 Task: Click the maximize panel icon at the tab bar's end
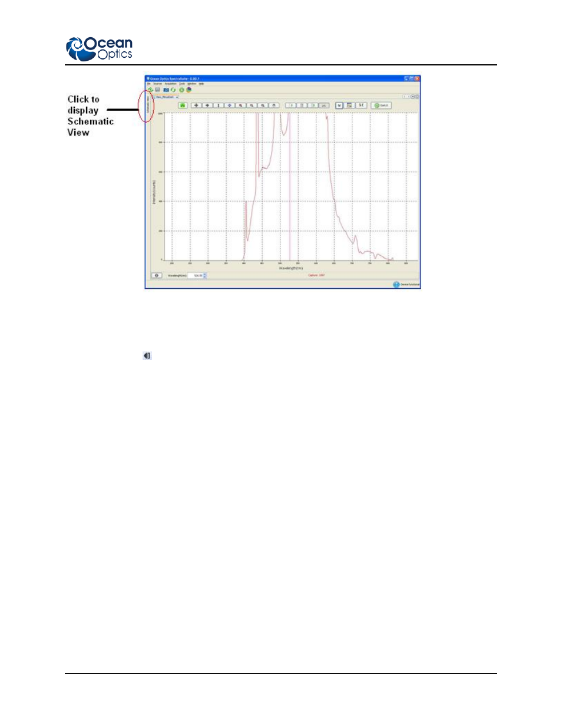click(x=418, y=97)
